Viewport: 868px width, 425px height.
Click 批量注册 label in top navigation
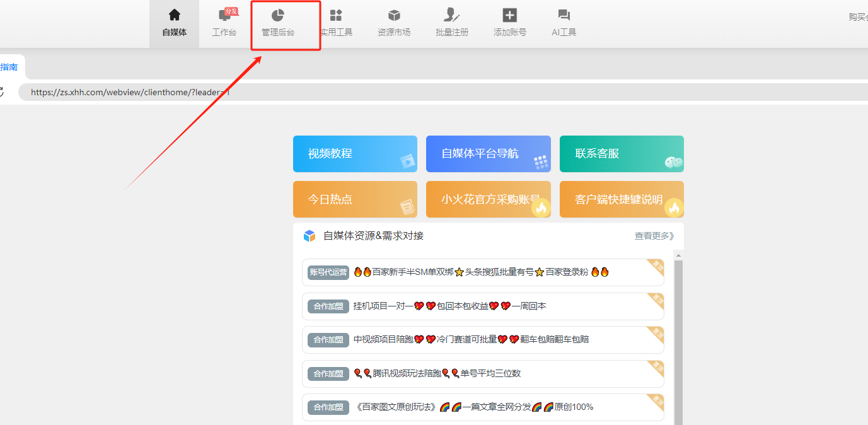click(452, 32)
